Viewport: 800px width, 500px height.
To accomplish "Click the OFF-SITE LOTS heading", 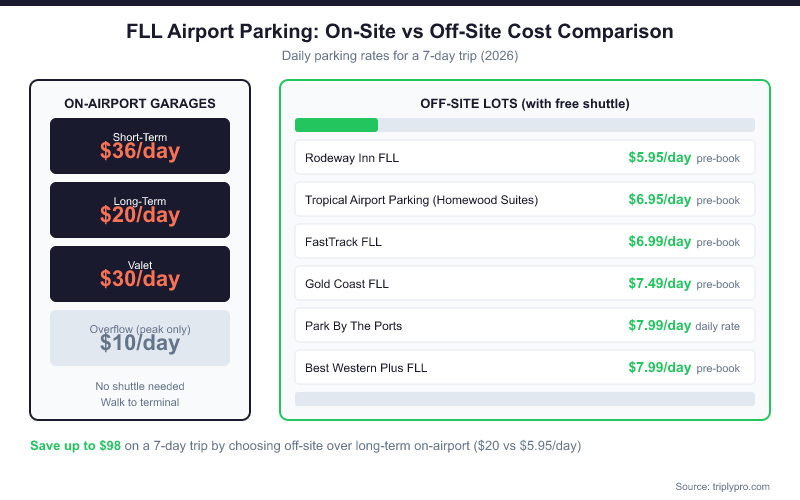I will [x=524, y=103].
